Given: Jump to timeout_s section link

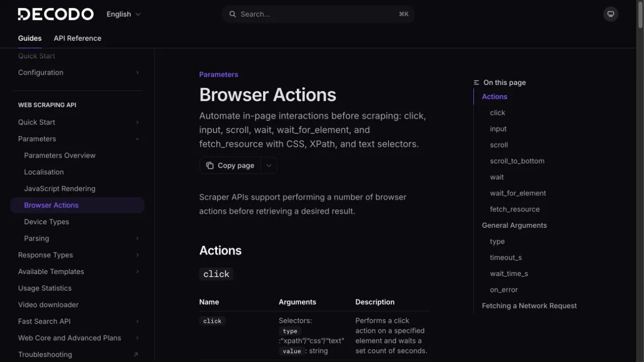Looking at the screenshot, I should (x=506, y=258).
